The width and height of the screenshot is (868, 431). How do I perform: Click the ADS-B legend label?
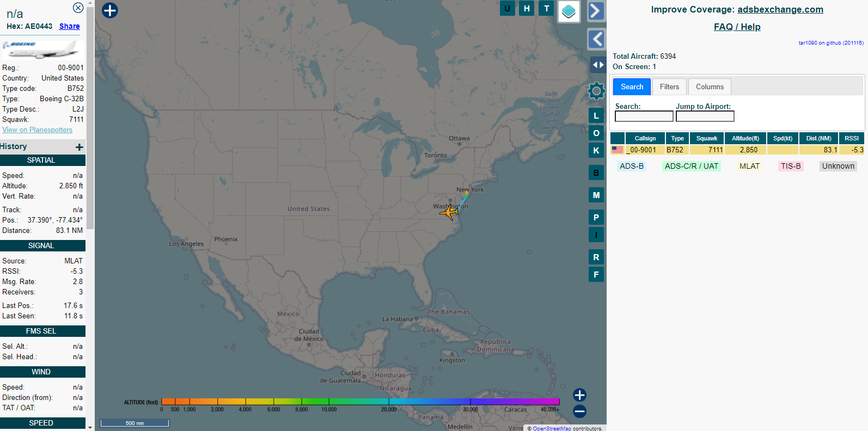[x=632, y=166]
